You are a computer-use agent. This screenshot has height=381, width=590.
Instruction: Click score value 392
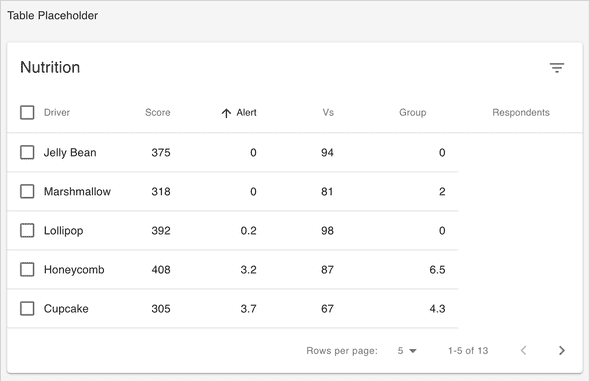(161, 231)
